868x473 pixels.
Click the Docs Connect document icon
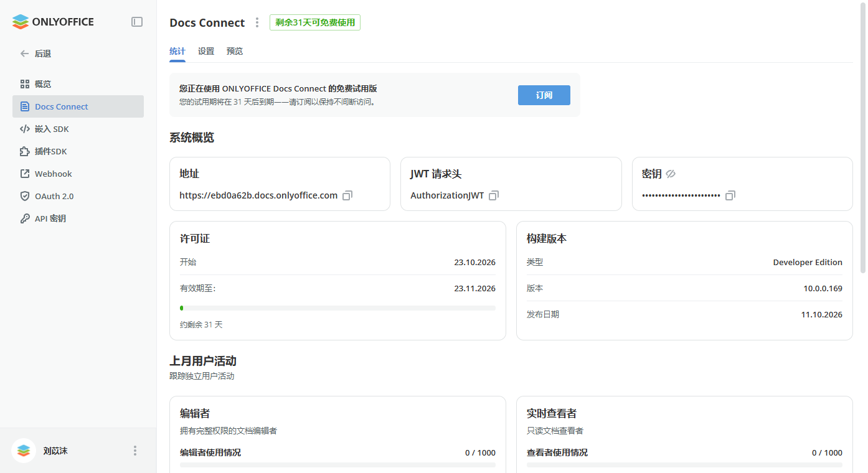(25, 106)
